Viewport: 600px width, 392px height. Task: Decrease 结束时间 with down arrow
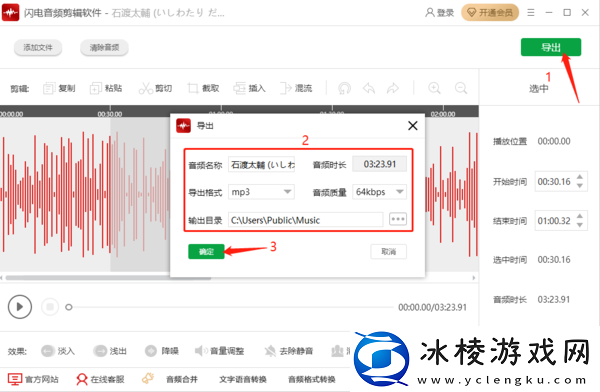click(x=580, y=225)
